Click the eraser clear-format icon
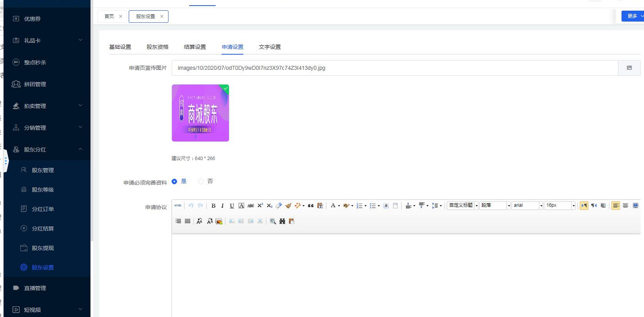The width and height of the screenshot is (644, 317). click(x=279, y=205)
